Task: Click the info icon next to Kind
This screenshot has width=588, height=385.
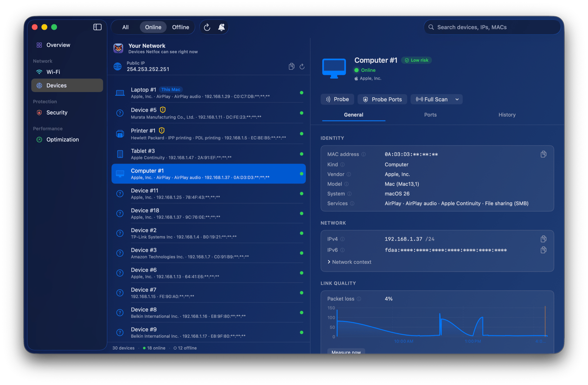Action: pyautogui.click(x=343, y=165)
